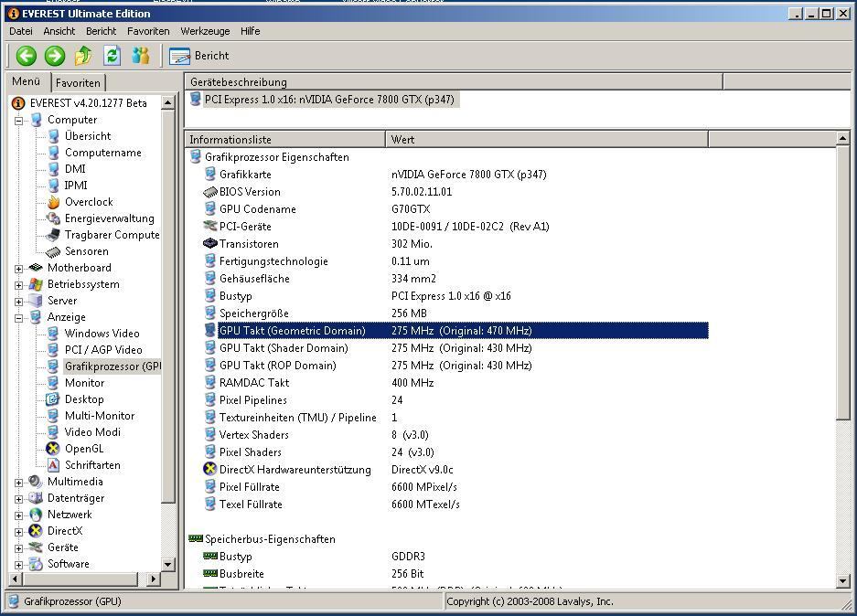Click the Grafikprozessor Eigenschaften header icon
This screenshot has width=857, height=616.
coord(196,156)
